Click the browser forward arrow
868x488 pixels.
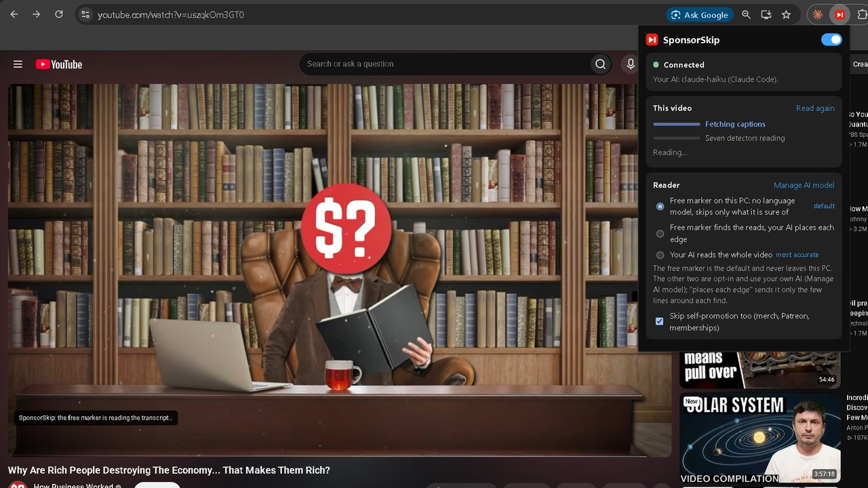[37, 14]
